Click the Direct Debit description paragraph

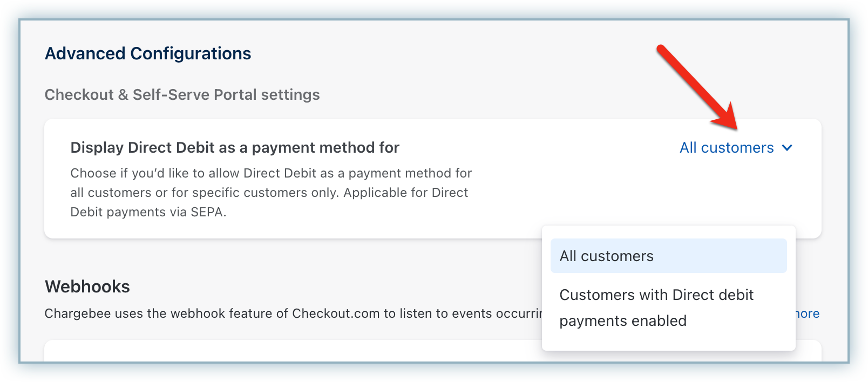(x=270, y=193)
